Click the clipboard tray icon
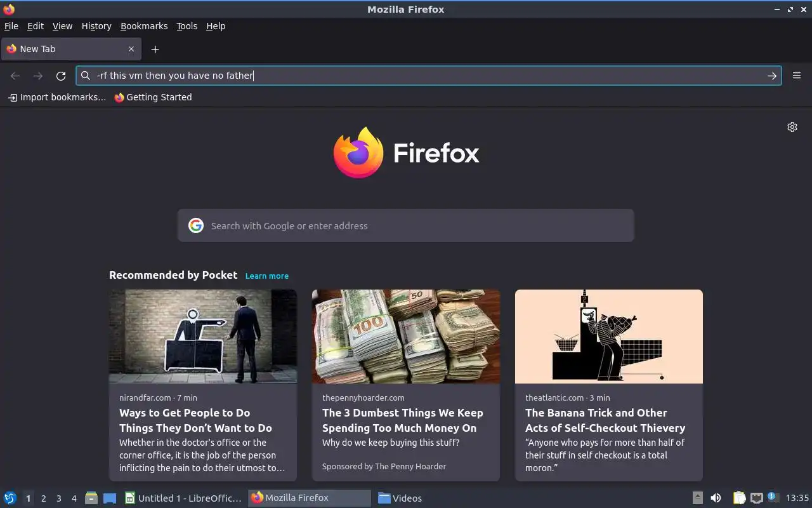The width and height of the screenshot is (812, 508). 739,498
